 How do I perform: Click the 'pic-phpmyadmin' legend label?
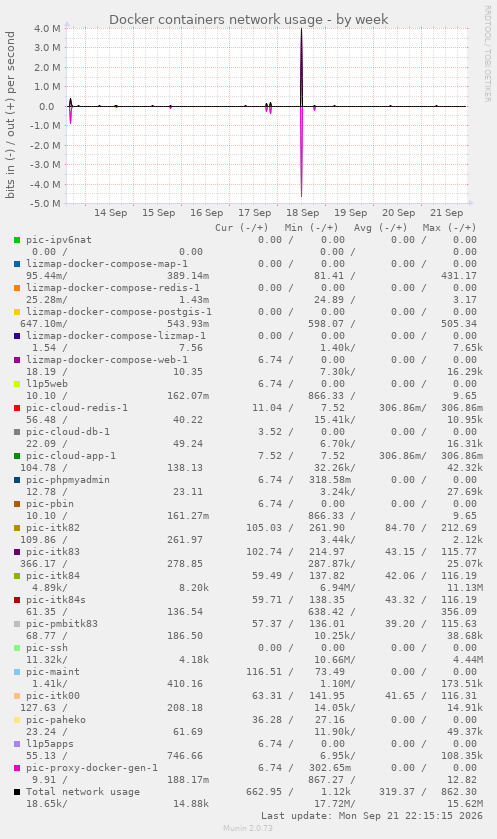click(x=68, y=480)
